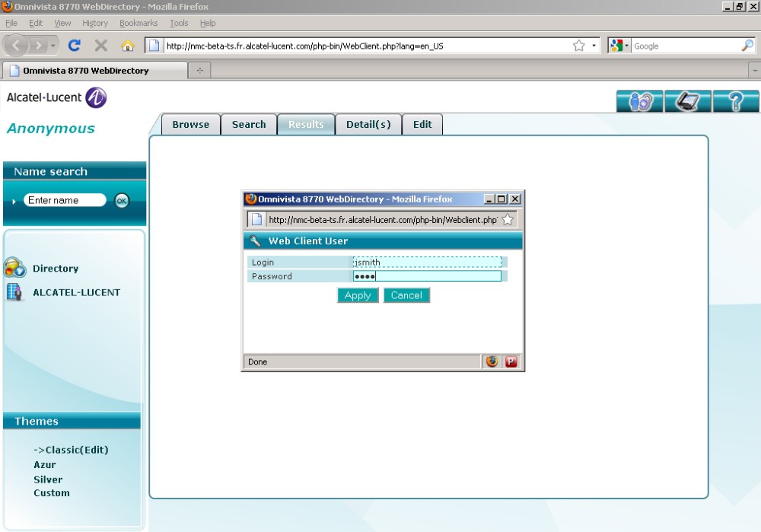Select the Classic(Edit) theme

click(x=71, y=450)
